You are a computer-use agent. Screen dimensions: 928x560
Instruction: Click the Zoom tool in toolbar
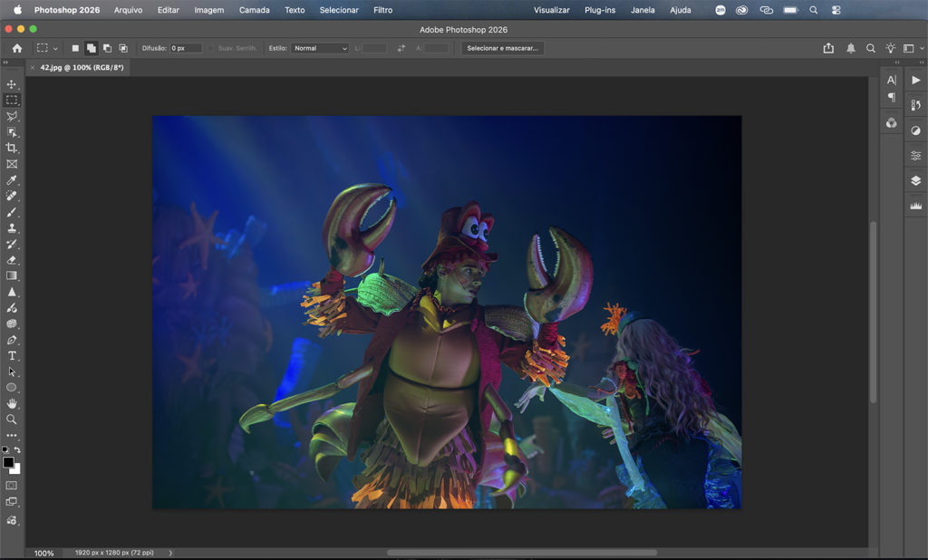click(x=12, y=420)
